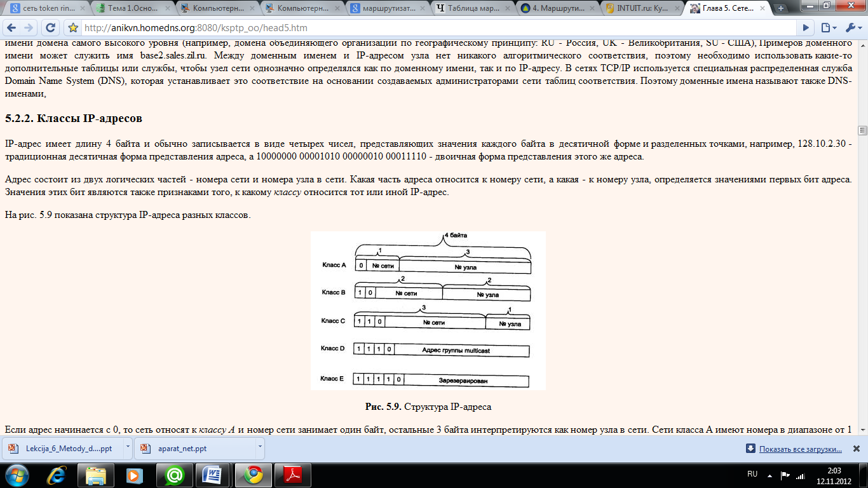
Task: Reload the current page
Action: [x=51, y=28]
